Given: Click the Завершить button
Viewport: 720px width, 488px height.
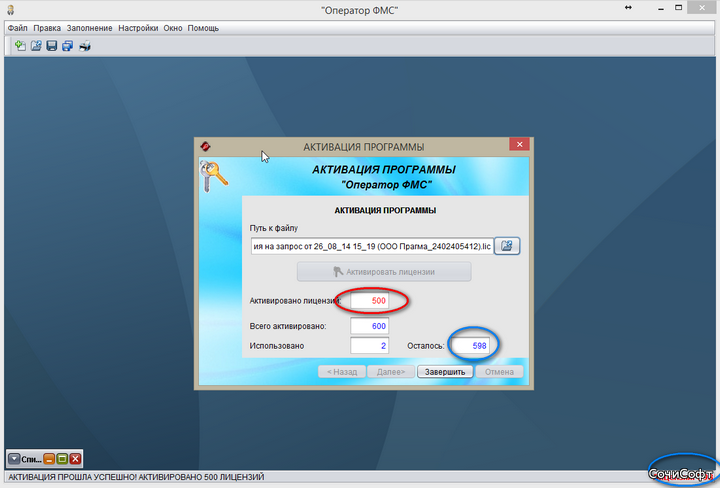Looking at the screenshot, I should 444,371.
